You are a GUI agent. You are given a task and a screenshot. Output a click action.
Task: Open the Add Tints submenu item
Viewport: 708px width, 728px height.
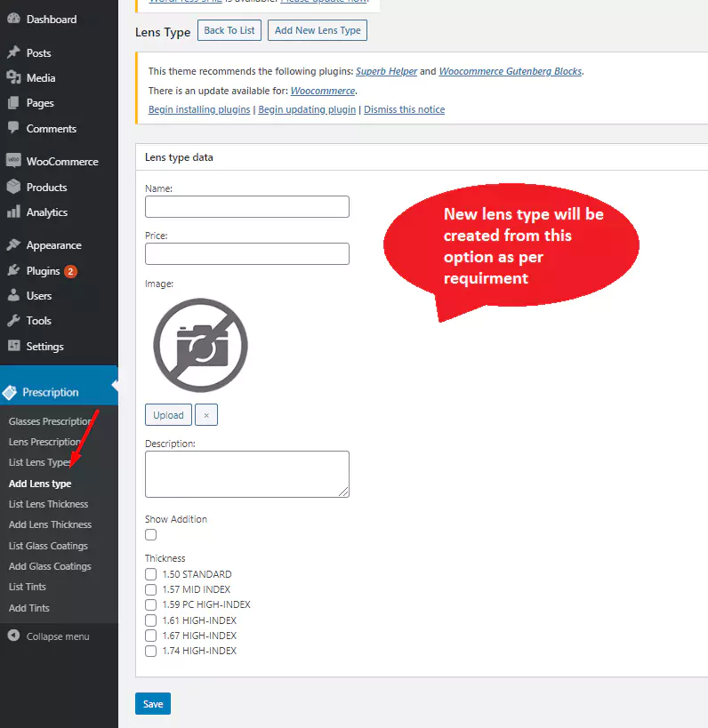pyautogui.click(x=28, y=608)
